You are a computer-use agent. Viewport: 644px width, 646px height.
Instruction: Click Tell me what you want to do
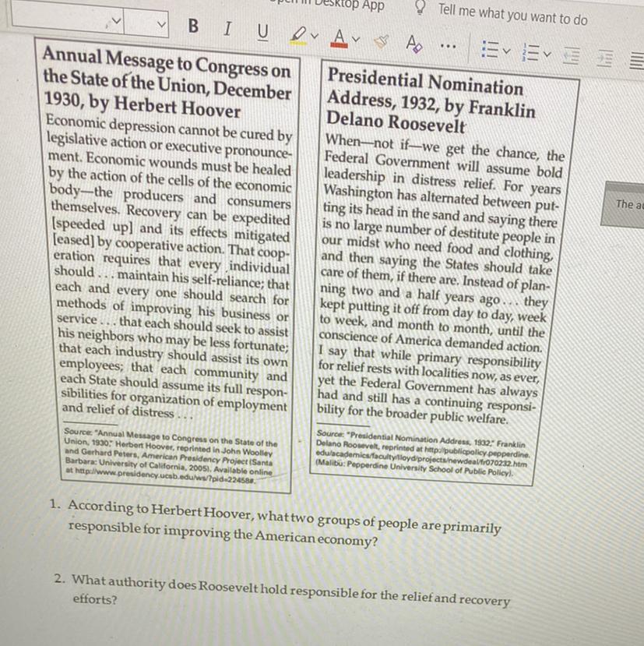[512, 15]
